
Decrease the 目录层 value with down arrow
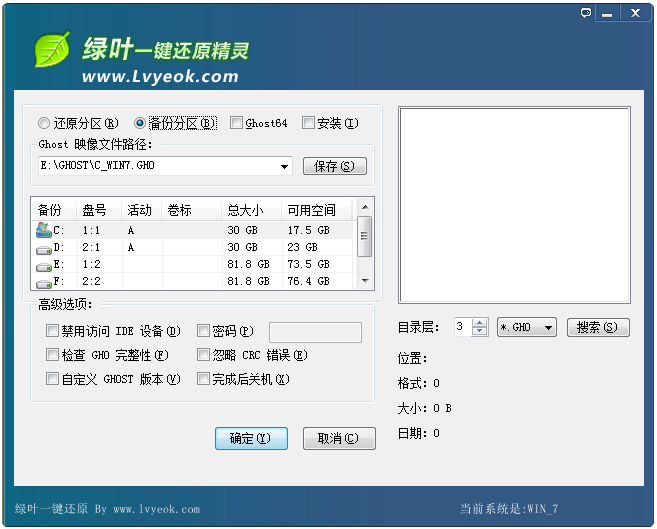[479, 331]
